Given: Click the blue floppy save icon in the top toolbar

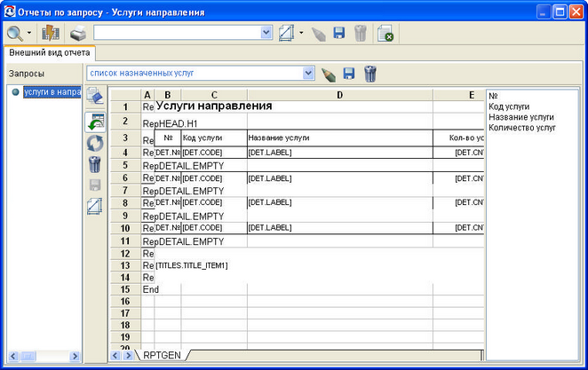Looking at the screenshot, I should click(339, 33).
